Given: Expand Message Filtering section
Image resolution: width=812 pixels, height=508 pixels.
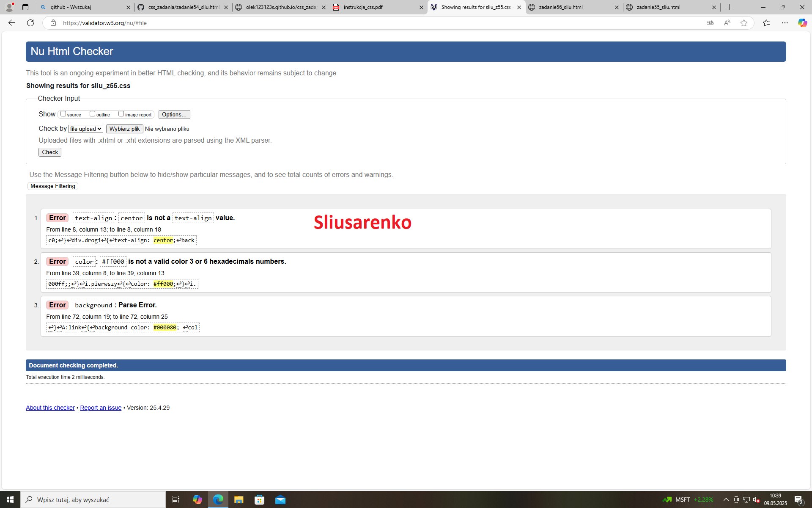Looking at the screenshot, I should (x=53, y=186).
